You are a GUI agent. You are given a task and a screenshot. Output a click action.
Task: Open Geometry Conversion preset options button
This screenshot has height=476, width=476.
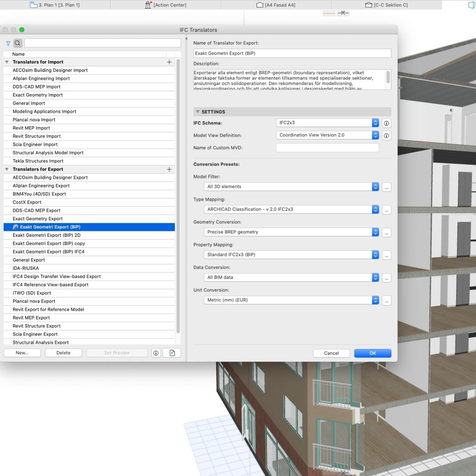tap(386, 232)
